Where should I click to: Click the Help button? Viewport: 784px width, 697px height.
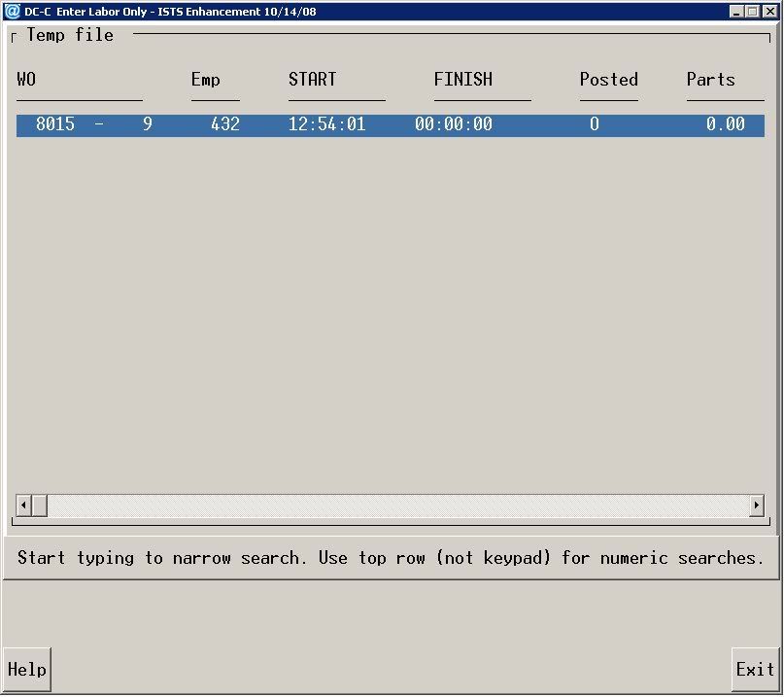pyautogui.click(x=27, y=670)
